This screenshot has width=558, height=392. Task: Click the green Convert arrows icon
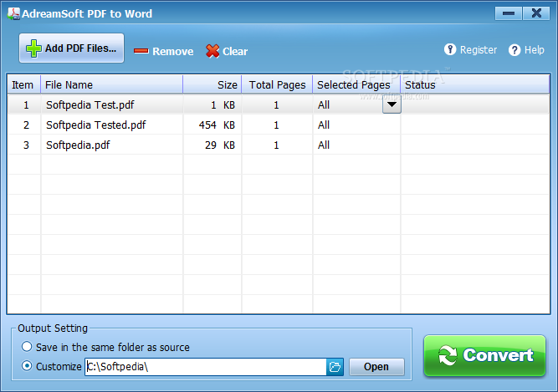[x=448, y=355]
